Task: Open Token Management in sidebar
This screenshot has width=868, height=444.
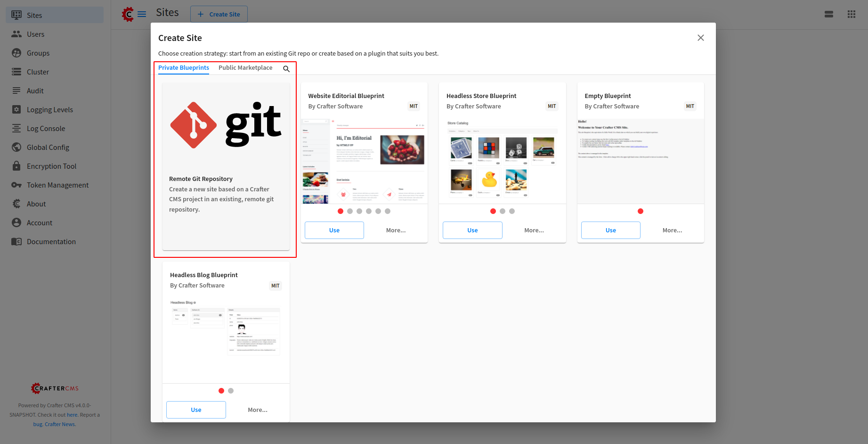Action: [x=57, y=185]
